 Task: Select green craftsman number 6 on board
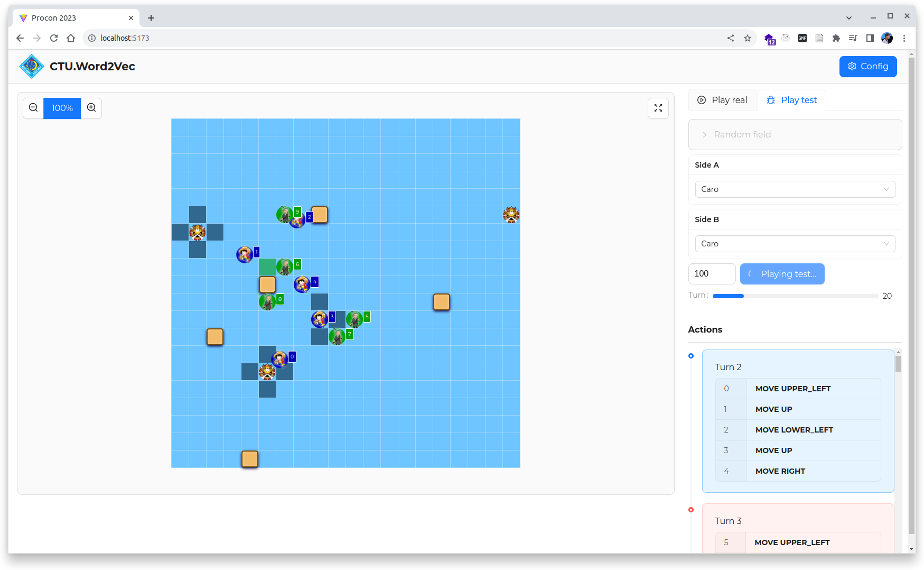tap(285, 267)
